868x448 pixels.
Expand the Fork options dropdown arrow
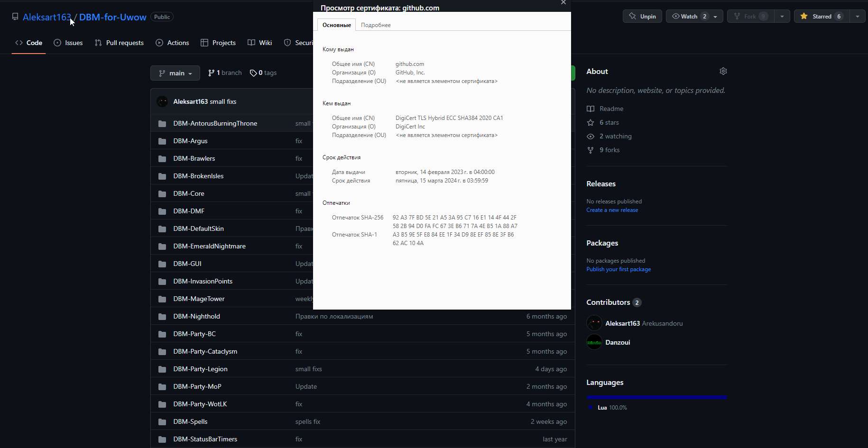pyautogui.click(x=782, y=17)
